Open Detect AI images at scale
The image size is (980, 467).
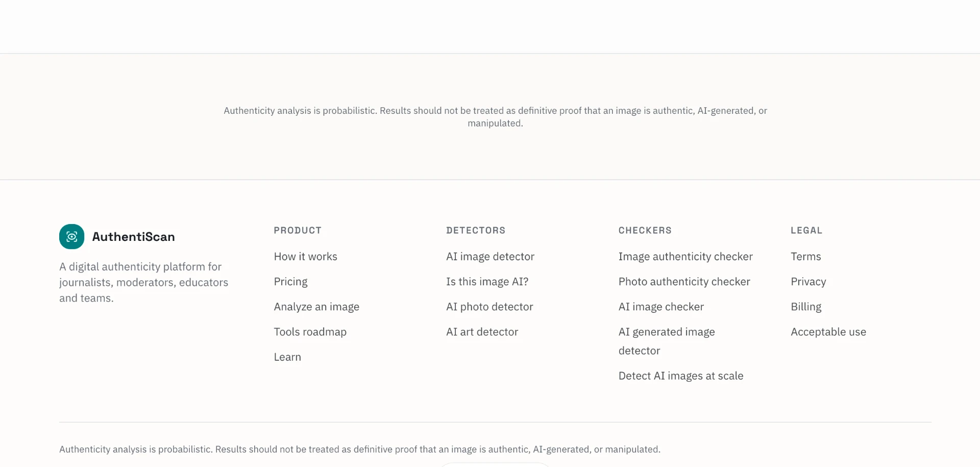pyautogui.click(x=681, y=376)
